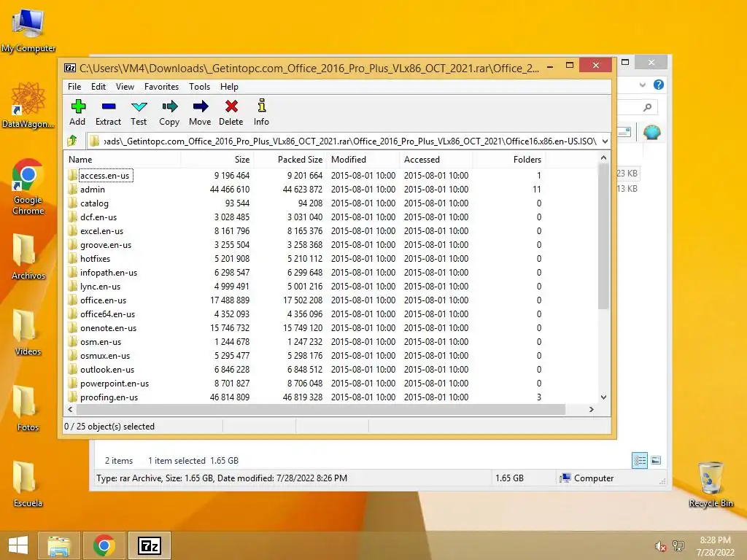Select the Fotos desktop folder
The height and width of the screenshot is (560, 747).
click(x=28, y=408)
